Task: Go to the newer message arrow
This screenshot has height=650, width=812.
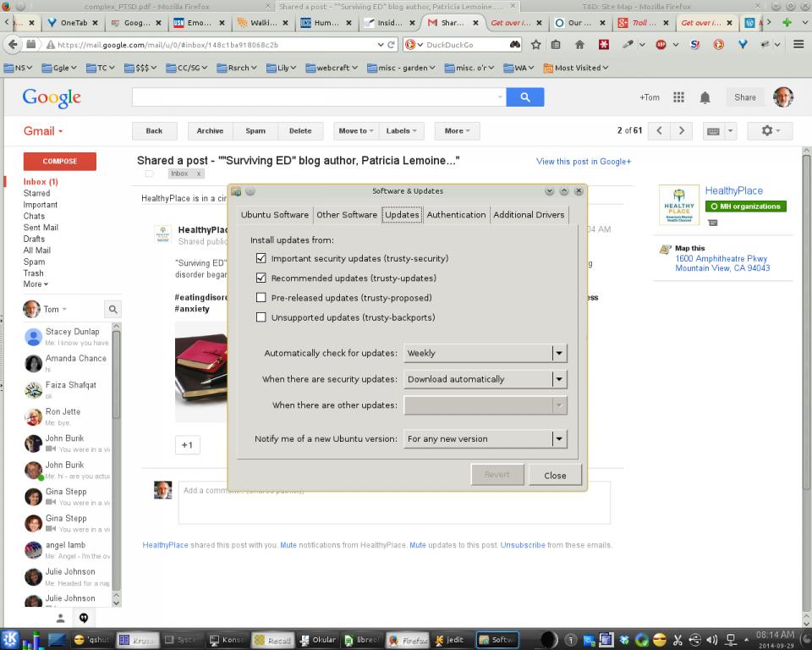Action: coord(660,130)
